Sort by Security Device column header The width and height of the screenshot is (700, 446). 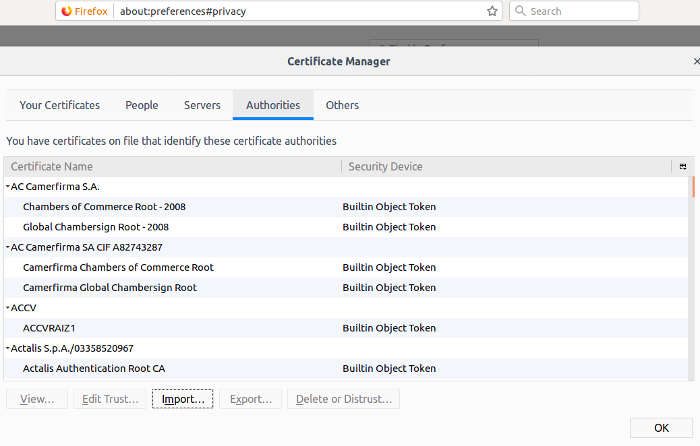(506, 167)
